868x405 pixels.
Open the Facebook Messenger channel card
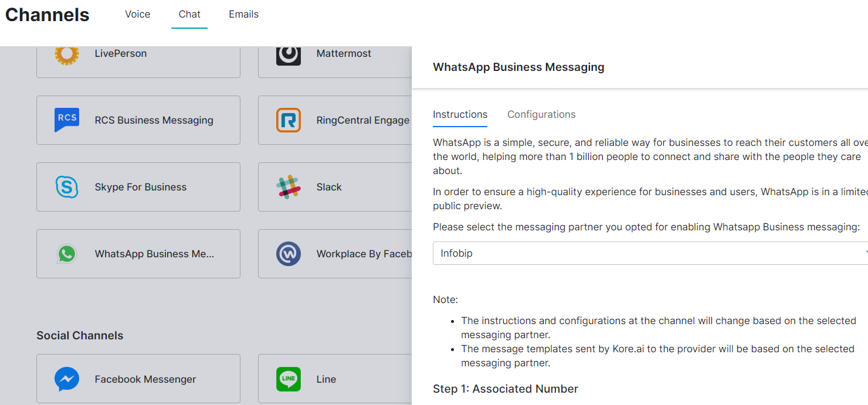138,379
